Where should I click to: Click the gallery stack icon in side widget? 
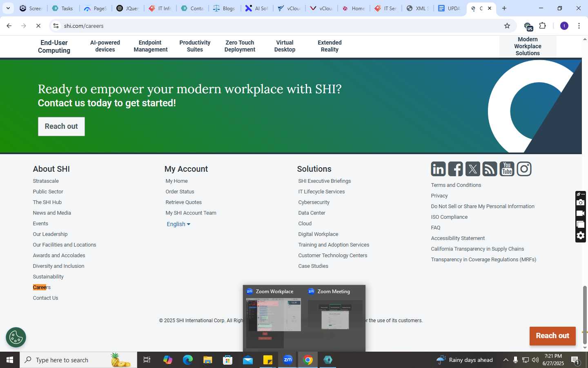click(581, 224)
